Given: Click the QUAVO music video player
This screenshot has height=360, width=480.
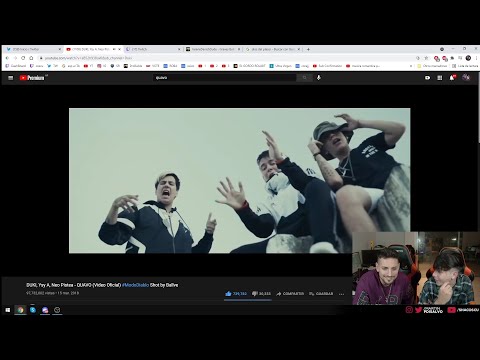Looking at the screenshot, I should tap(240, 181).
